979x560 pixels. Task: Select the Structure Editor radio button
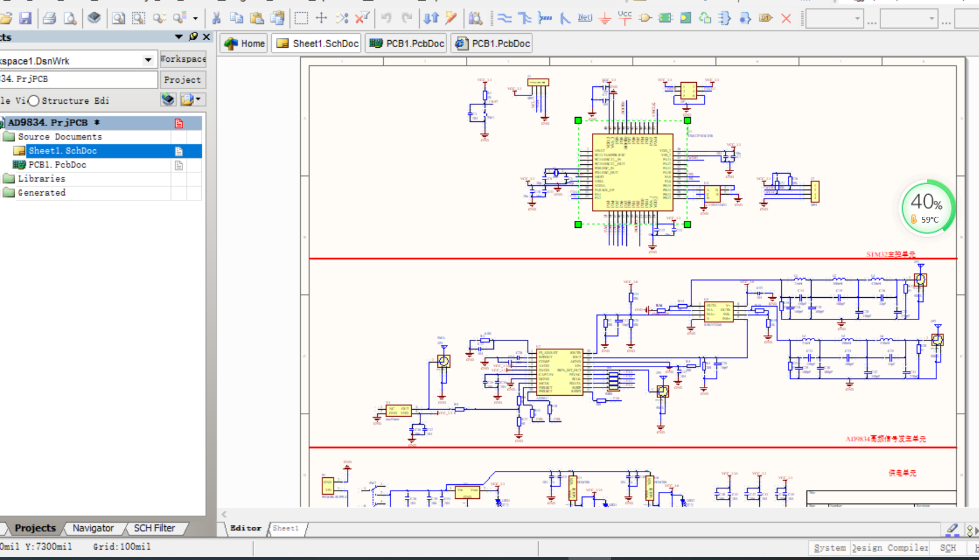click(34, 101)
